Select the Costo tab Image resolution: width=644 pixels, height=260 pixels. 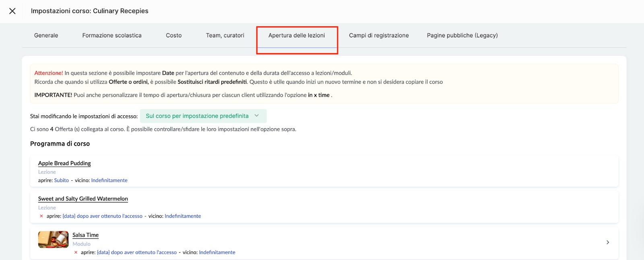173,35
